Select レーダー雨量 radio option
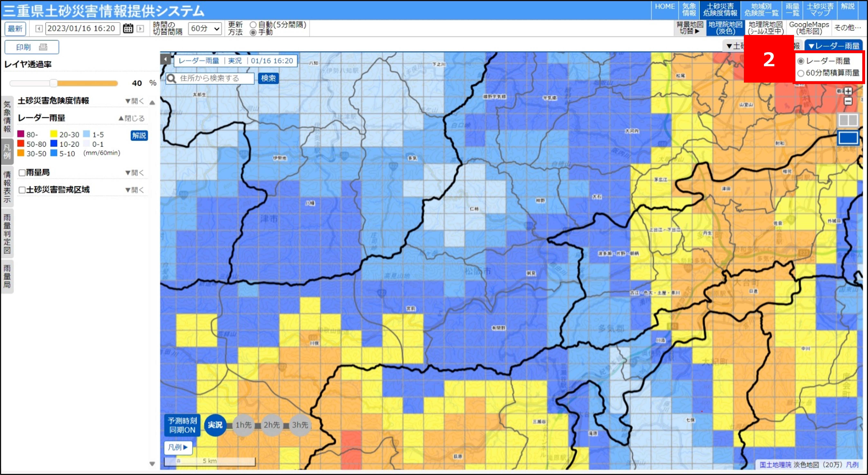The height and width of the screenshot is (475, 868). point(801,61)
